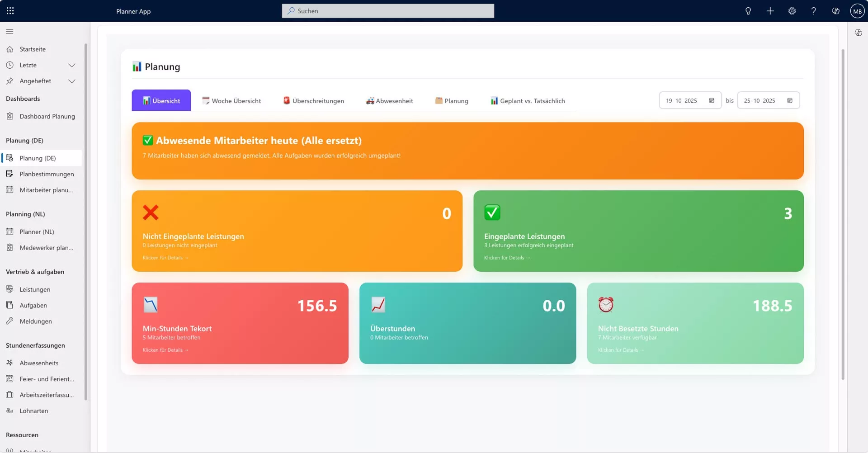Open Mitarbeiter planu... sidebar entry
The height and width of the screenshot is (453, 868).
41,190
